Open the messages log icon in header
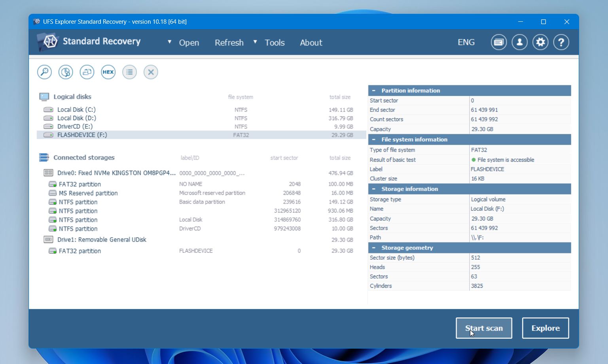 pos(499,42)
